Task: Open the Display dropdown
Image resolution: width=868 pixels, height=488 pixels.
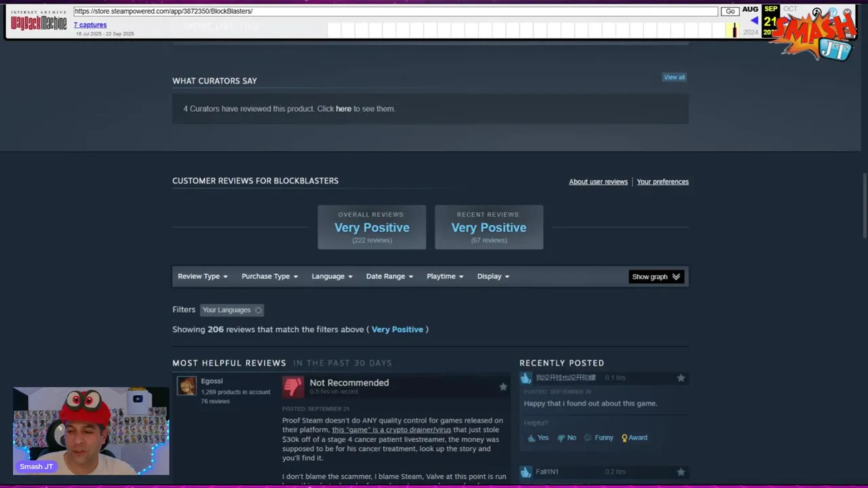Action: (493, 277)
